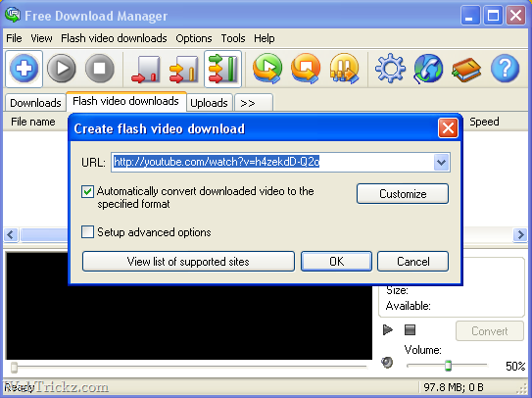Confirm the dialog with OK
Image resolution: width=532 pixels, height=398 pixels.
pos(336,261)
